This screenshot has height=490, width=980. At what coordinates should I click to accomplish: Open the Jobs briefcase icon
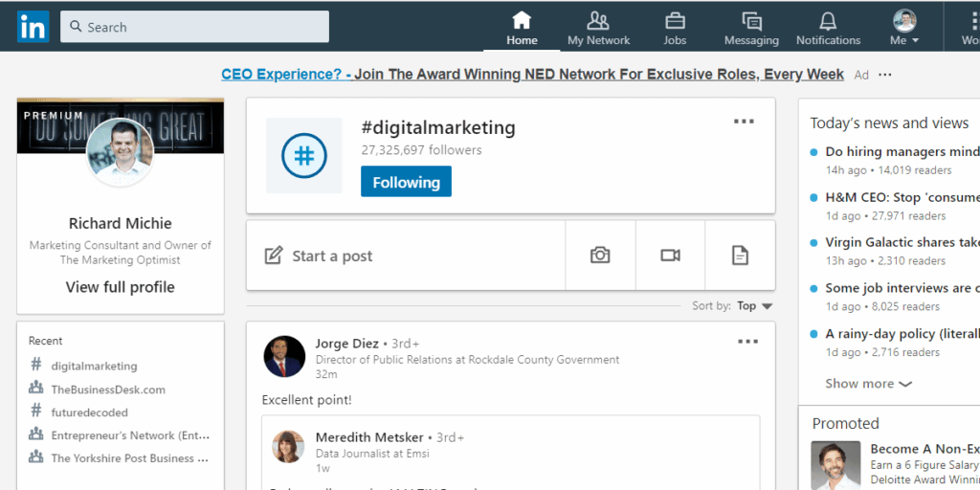(x=675, y=21)
